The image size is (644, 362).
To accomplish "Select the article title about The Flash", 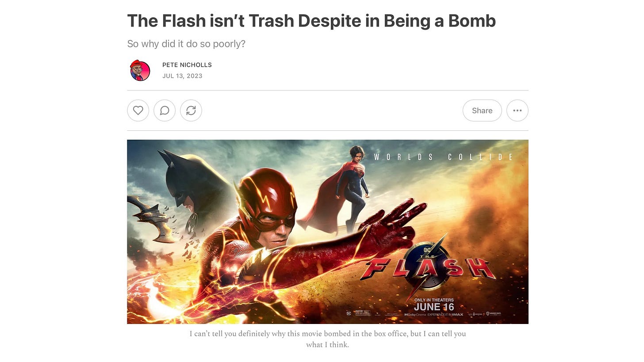I will [311, 20].
